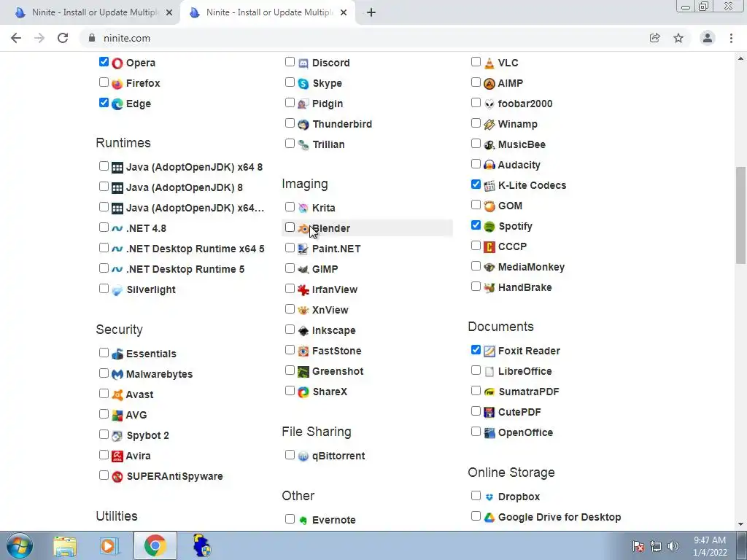This screenshot has width=747, height=560.
Task: Click the Foxit Reader icon
Action: point(489,351)
